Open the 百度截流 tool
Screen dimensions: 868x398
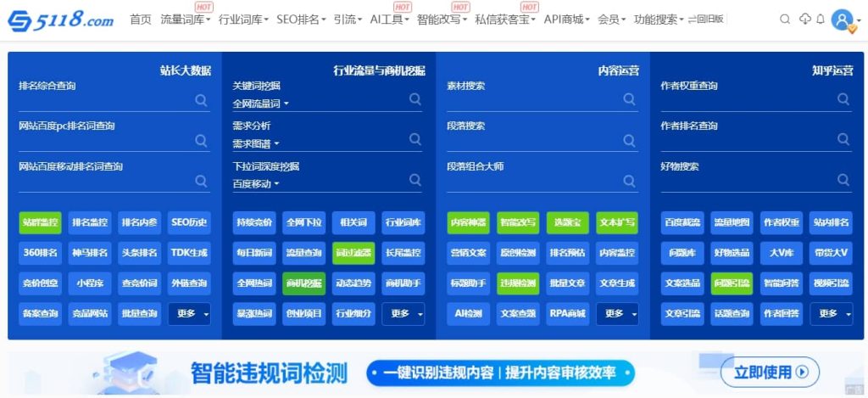[682, 222]
